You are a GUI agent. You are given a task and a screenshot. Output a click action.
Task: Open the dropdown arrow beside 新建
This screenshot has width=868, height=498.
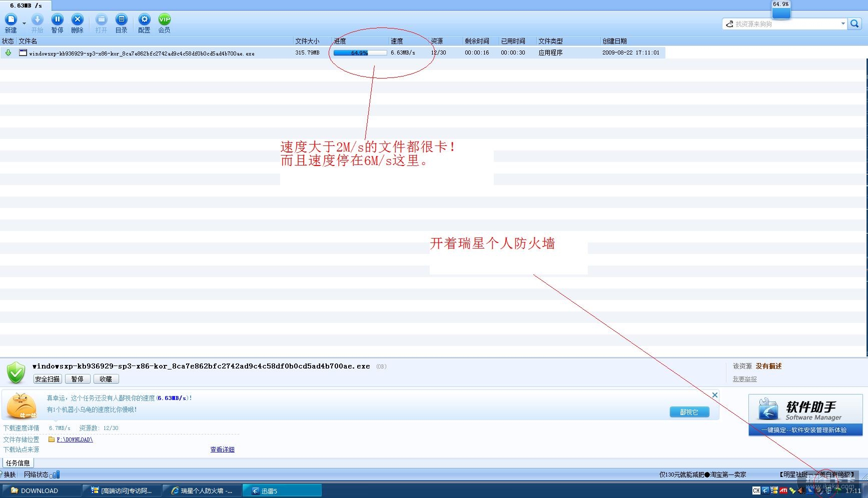(24, 23)
